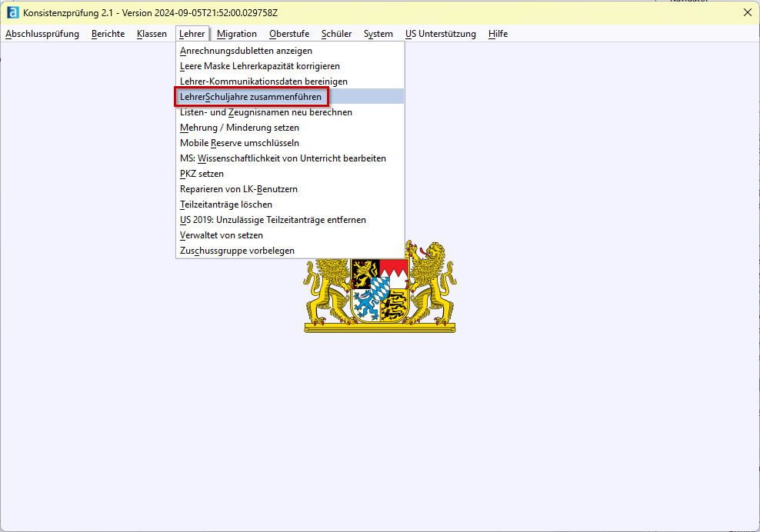Select Verwaltet von setzen
760x532 pixels.
click(x=290, y=235)
